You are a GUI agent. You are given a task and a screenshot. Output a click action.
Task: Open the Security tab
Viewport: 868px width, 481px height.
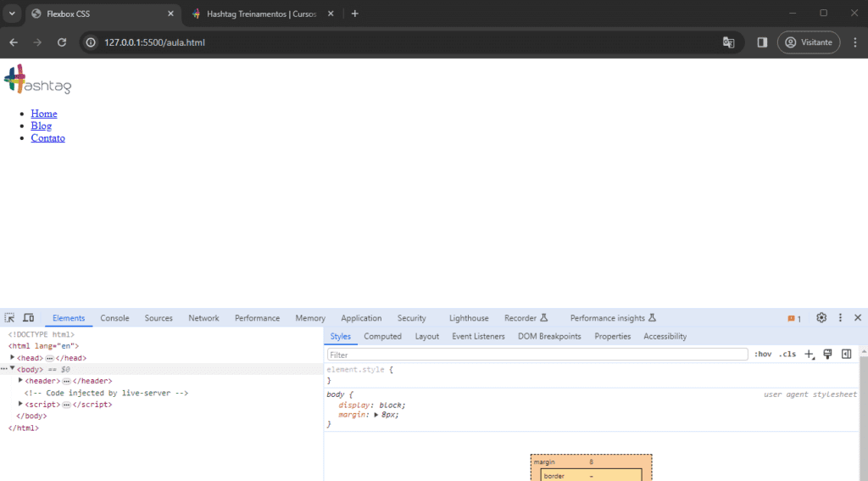(411, 318)
